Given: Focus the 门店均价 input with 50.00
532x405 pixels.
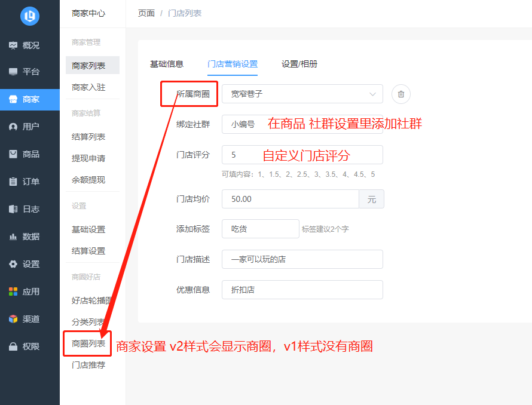Looking at the screenshot, I should [291, 199].
